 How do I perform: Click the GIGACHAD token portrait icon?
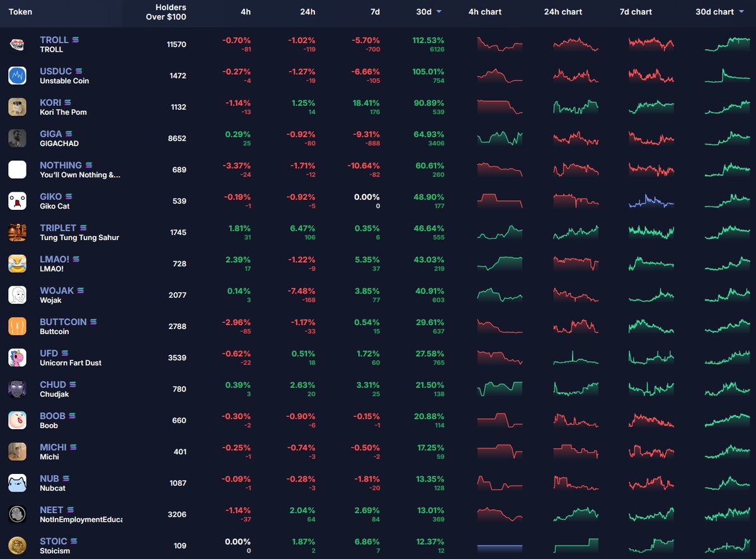click(17, 138)
